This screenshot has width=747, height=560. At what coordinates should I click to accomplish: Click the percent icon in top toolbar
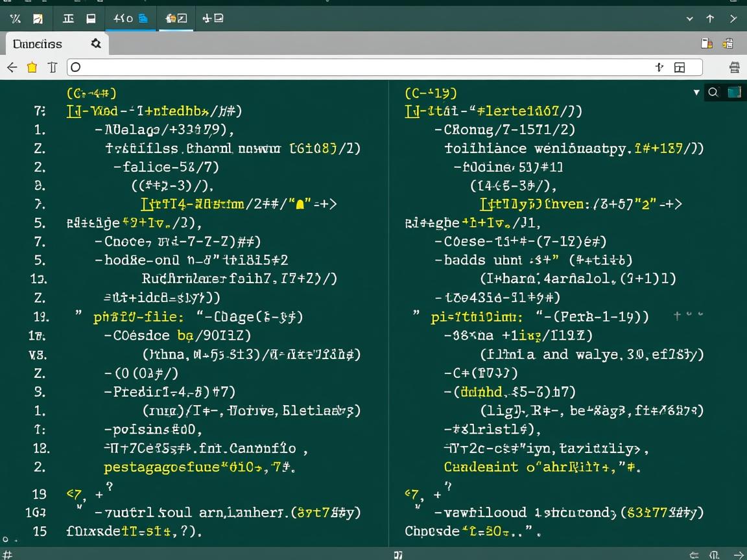(x=15, y=19)
